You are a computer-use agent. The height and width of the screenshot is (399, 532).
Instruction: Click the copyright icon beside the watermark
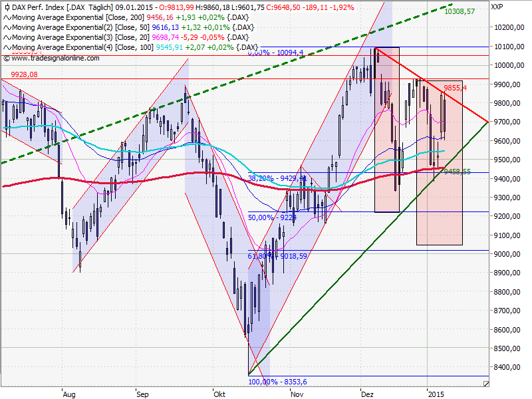7,59
